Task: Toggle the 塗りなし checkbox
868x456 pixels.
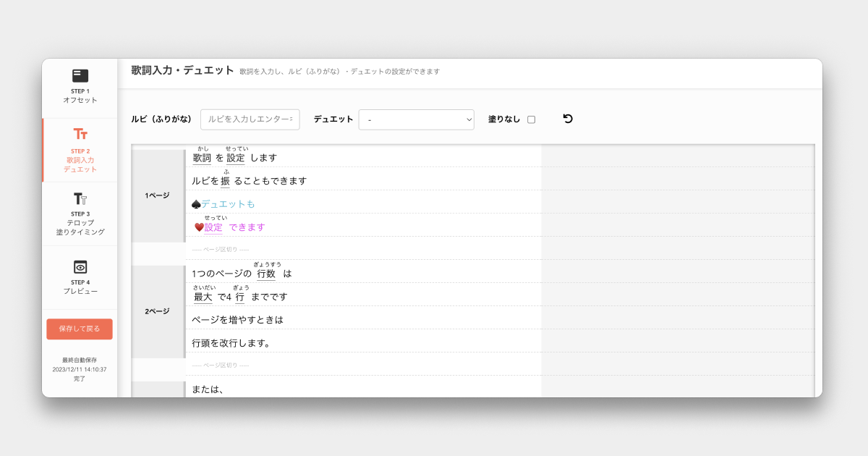Action: tap(531, 119)
